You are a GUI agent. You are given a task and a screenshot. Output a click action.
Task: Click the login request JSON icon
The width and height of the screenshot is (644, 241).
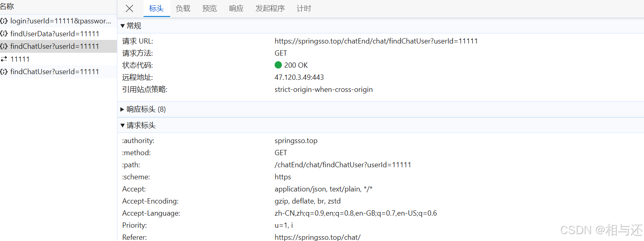pyautogui.click(x=4, y=21)
